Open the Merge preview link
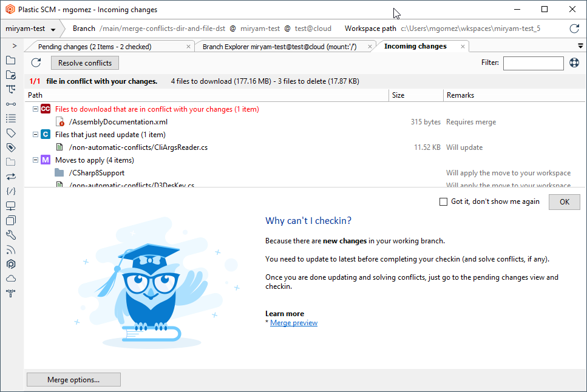Screen dimensions: 587x392 coord(293,322)
